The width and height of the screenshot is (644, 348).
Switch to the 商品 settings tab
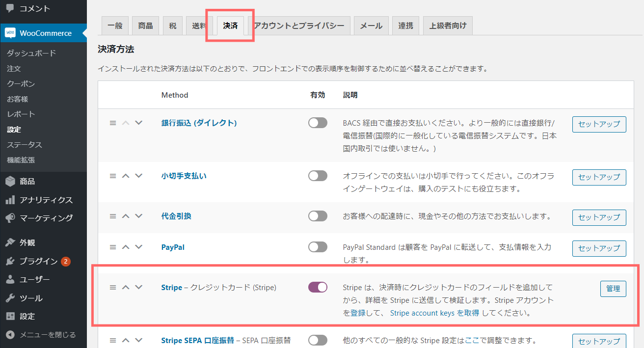pyautogui.click(x=145, y=26)
